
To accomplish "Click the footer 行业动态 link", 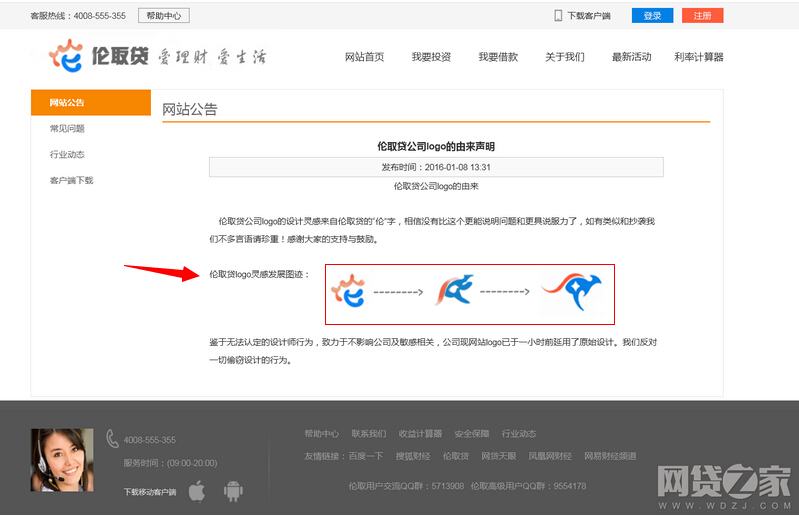I will pos(519,433).
